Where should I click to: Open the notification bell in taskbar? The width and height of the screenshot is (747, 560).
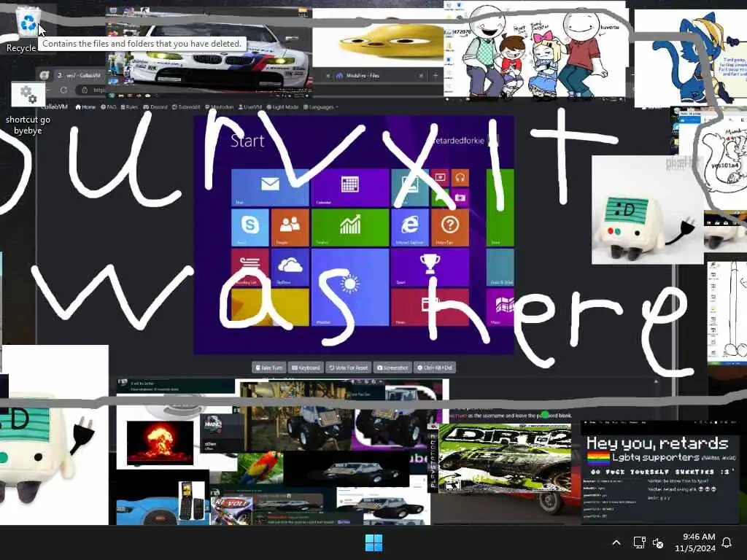click(x=727, y=542)
